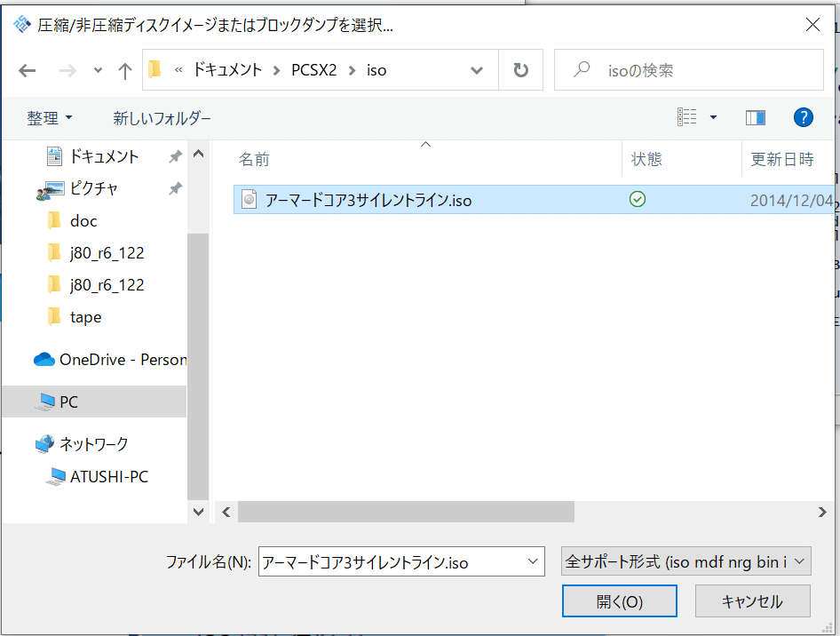Sort by 更新日時 column header
840x636 pixels.
782,159
